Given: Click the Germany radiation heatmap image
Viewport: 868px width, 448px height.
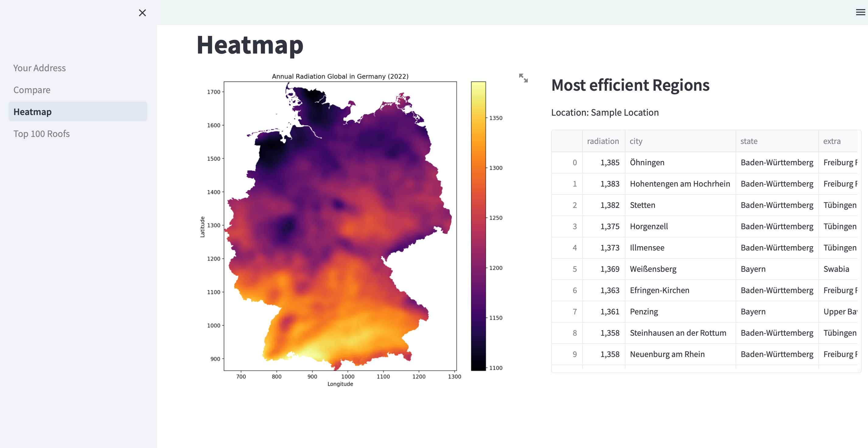Looking at the screenshot, I should (x=340, y=226).
